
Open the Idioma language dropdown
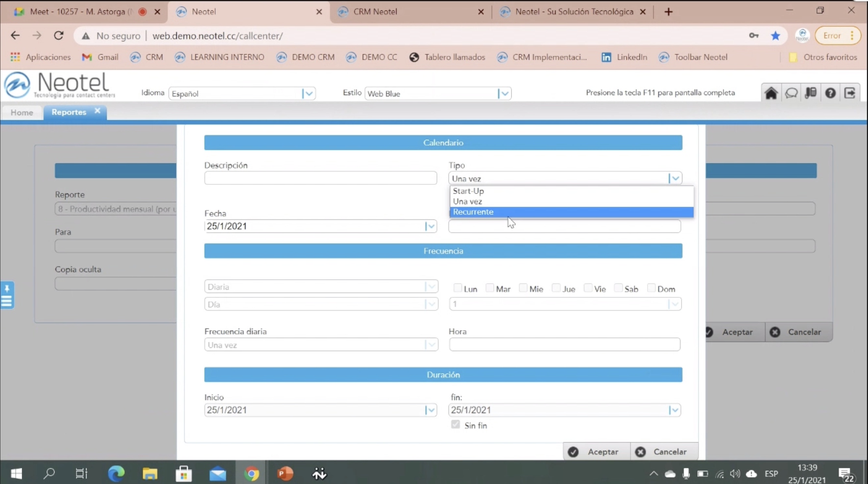(308, 94)
